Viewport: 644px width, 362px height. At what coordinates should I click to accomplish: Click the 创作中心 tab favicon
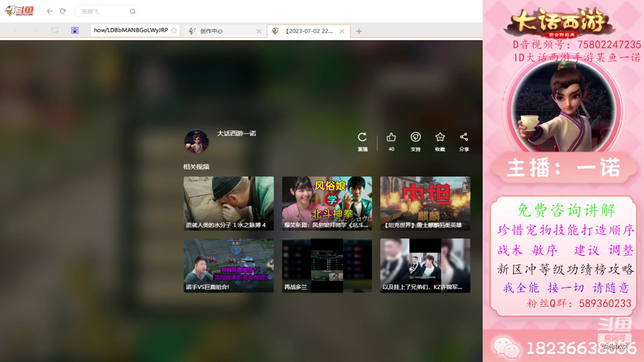coord(192,31)
